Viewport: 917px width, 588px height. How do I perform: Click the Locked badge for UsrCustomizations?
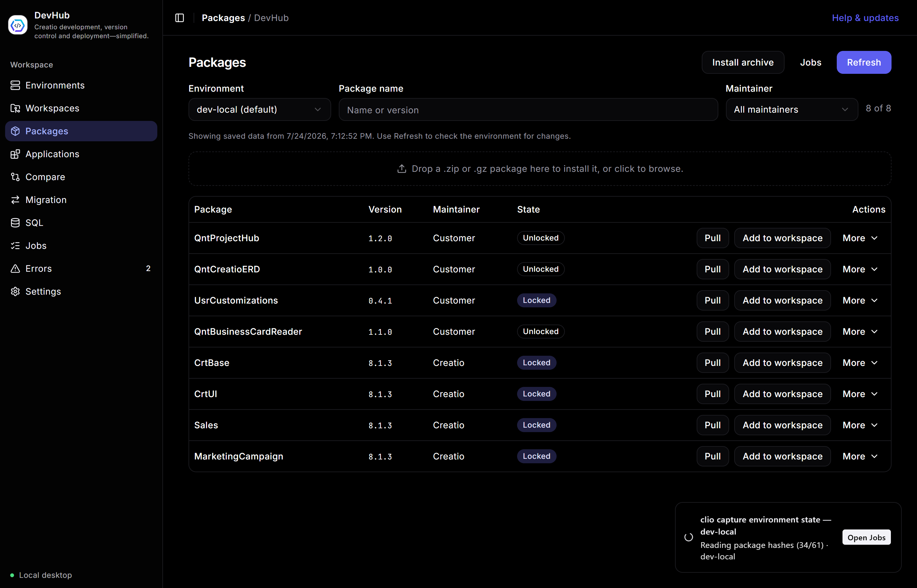coord(537,300)
